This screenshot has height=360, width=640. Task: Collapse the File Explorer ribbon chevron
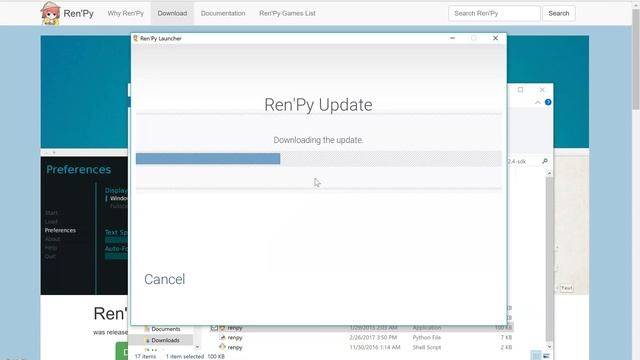[x=538, y=102]
